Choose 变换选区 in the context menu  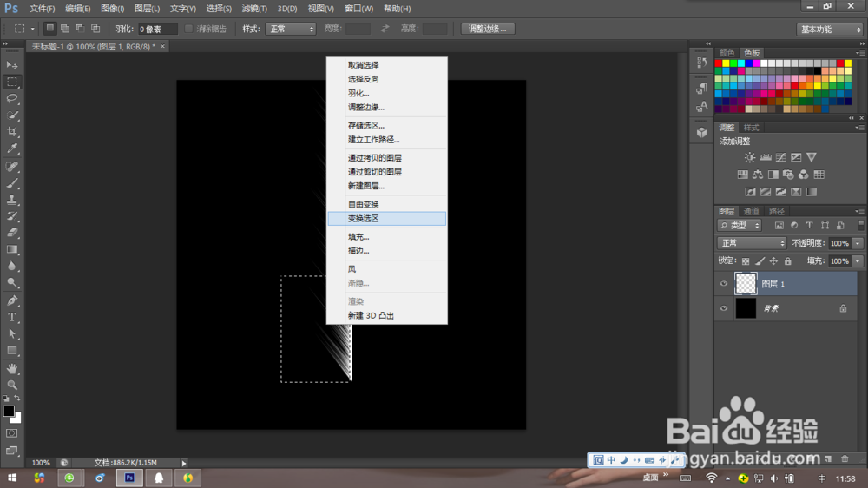(x=387, y=219)
